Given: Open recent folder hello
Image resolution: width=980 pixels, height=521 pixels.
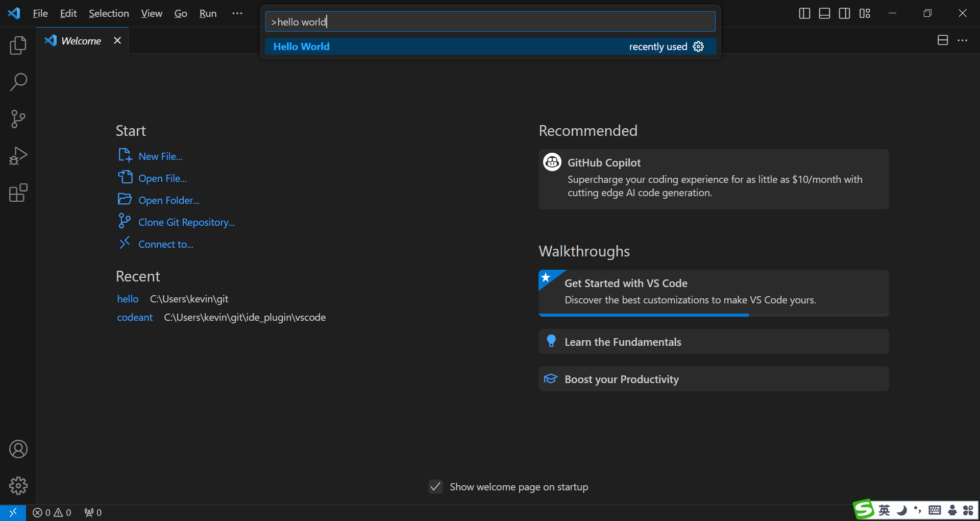Looking at the screenshot, I should pos(128,299).
